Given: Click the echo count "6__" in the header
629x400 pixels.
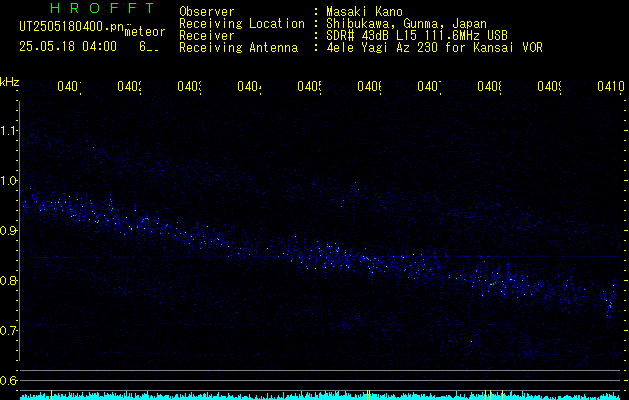Looking at the screenshot, I should tap(149, 47).
